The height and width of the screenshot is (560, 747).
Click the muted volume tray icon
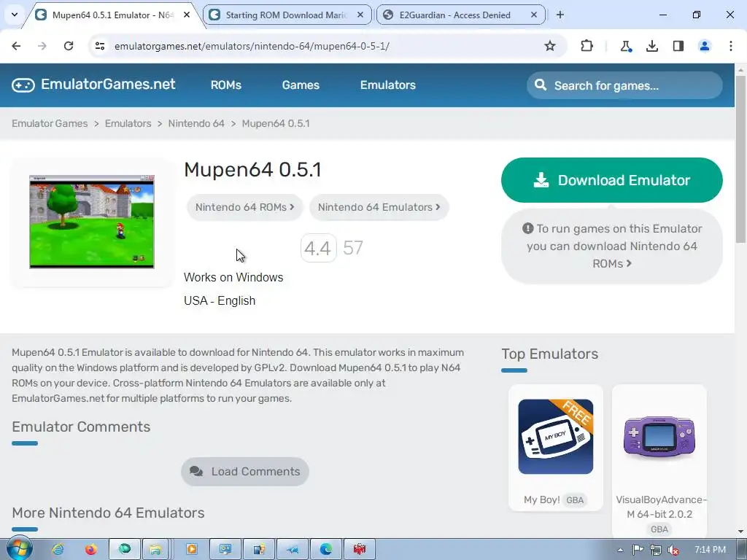coord(673,550)
